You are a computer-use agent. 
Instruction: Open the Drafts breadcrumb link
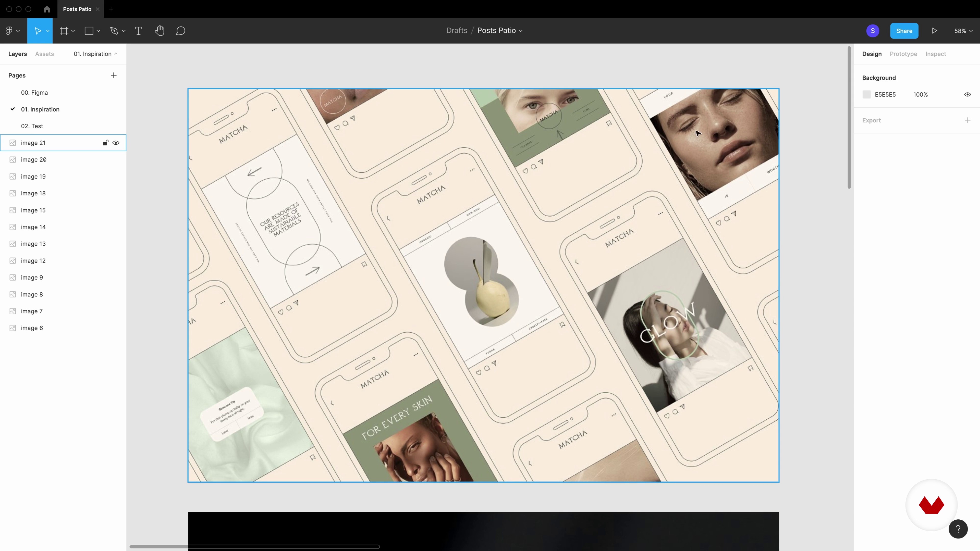pyautogui.click(x=457, y=30)
